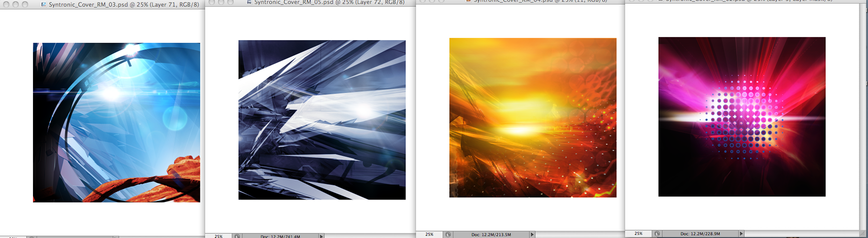Open status menu arrow next to Doc: 12.2M/213.5M

tap(532, 234)
